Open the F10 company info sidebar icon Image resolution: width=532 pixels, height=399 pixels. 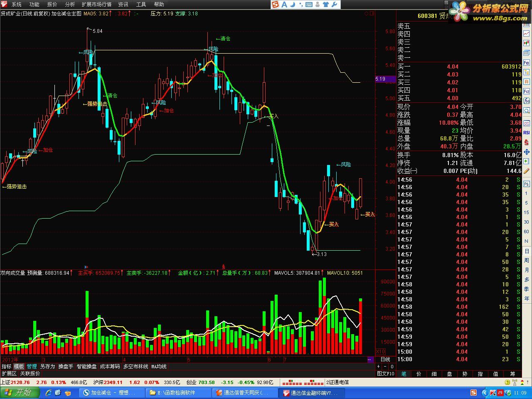(x=526, y=62)
